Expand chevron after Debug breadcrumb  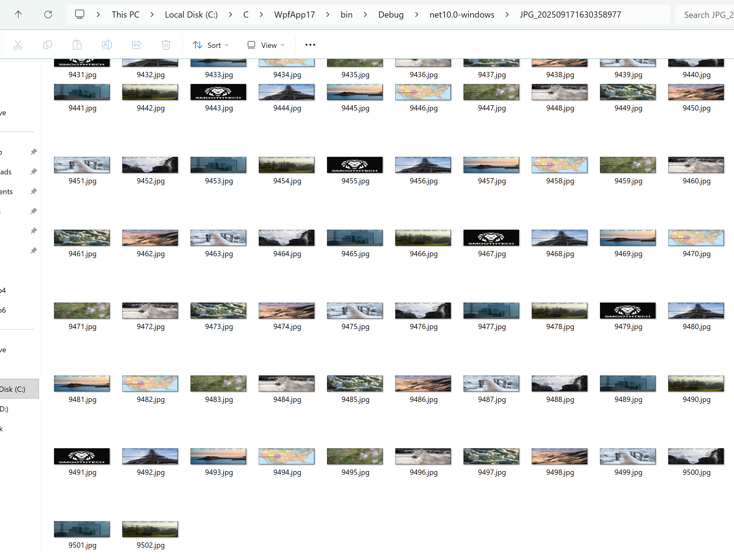point(416,15)
